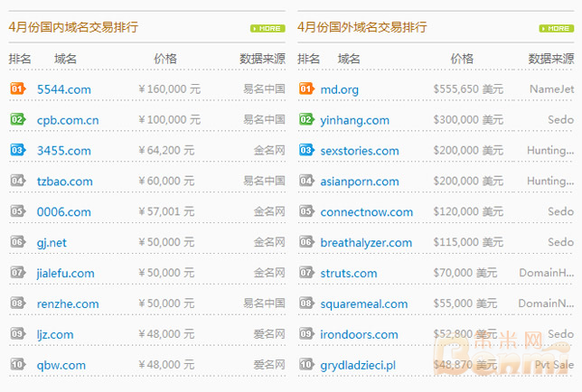The height and width of the screenshot is (392, 582).
Task: Select the ¥100,000 元 price
Action: pos(169,119)
